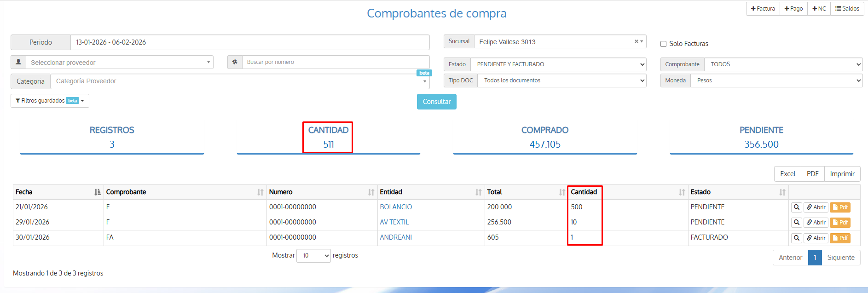Open the Tipo DOC dropdown
The image size is (868, 293).
(x=562, y=80)
